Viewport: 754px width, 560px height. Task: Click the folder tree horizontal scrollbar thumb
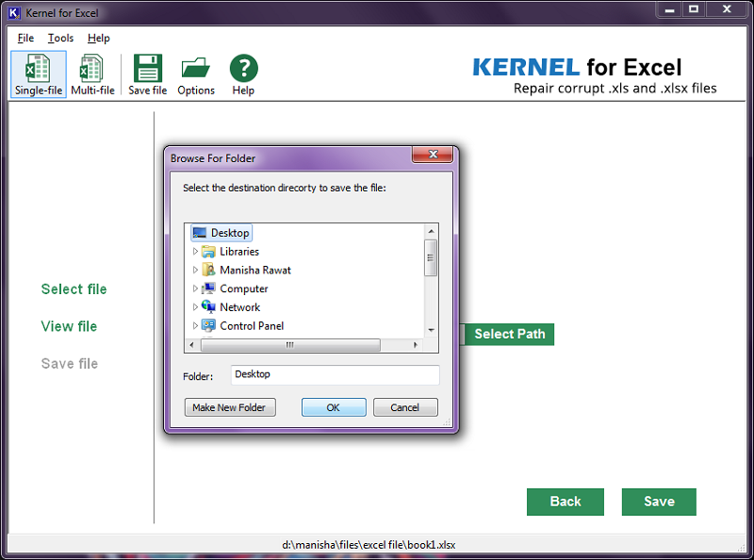(290, 345)
